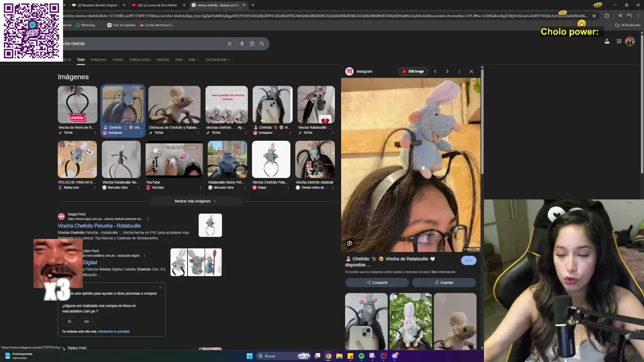The image size is (644, 362).
Task: Show next image in preview panel
Action: pos(447,71)
